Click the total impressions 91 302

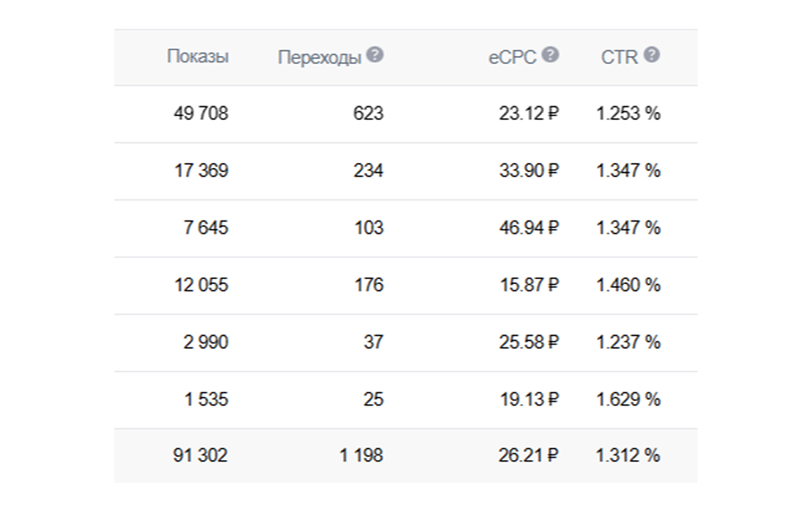201,456
